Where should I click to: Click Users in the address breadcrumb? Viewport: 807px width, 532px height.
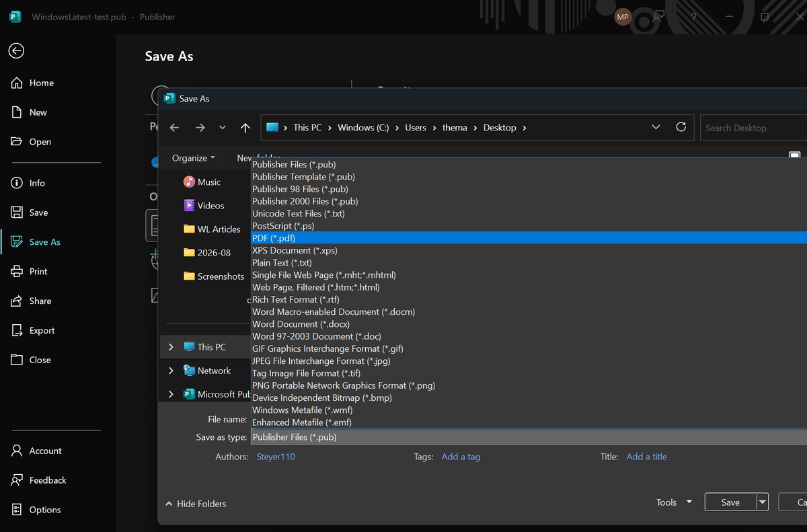pos(416,128)
